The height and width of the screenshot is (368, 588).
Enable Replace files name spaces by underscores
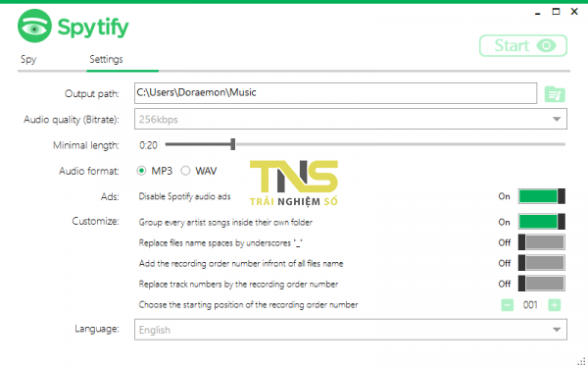(542, 242)
